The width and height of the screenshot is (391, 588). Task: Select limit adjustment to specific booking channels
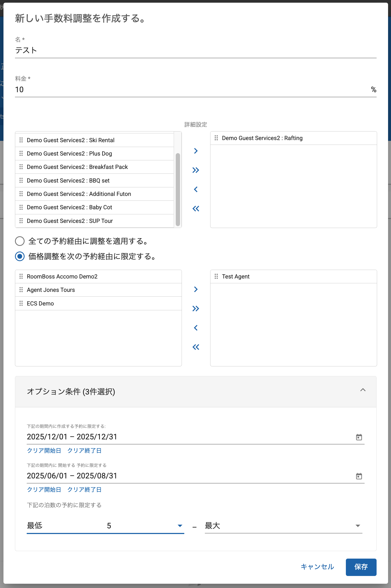(20, 256)
